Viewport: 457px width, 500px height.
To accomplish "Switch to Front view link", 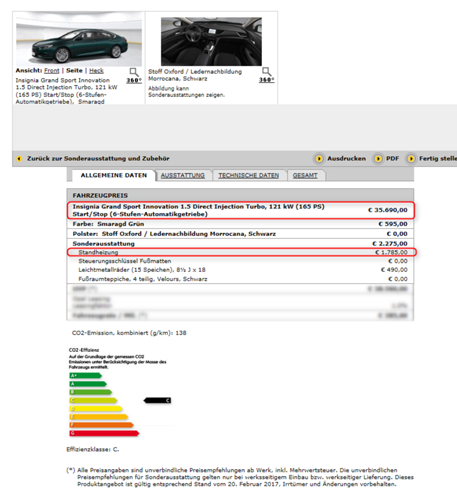I will pos(52,71).
